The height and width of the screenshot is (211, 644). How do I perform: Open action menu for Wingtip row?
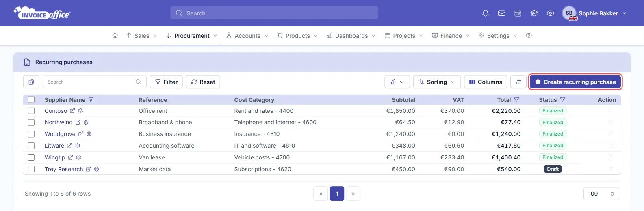click(x=611, y=157)
